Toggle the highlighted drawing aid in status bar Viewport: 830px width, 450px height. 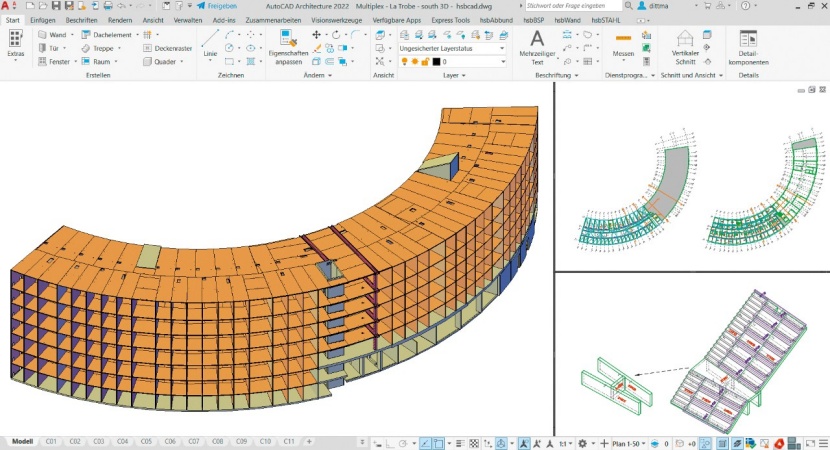(x=426, y=442)
